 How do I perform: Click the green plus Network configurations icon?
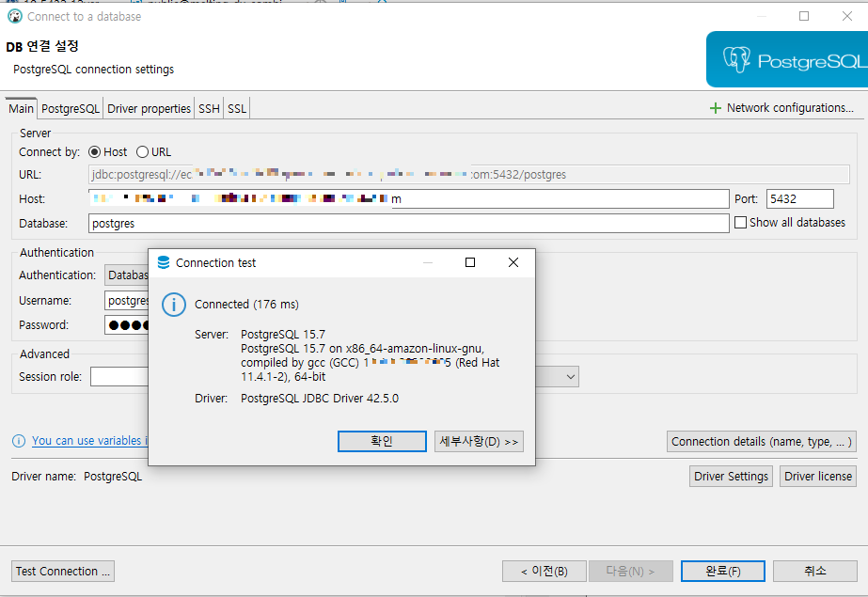(716, 108)
